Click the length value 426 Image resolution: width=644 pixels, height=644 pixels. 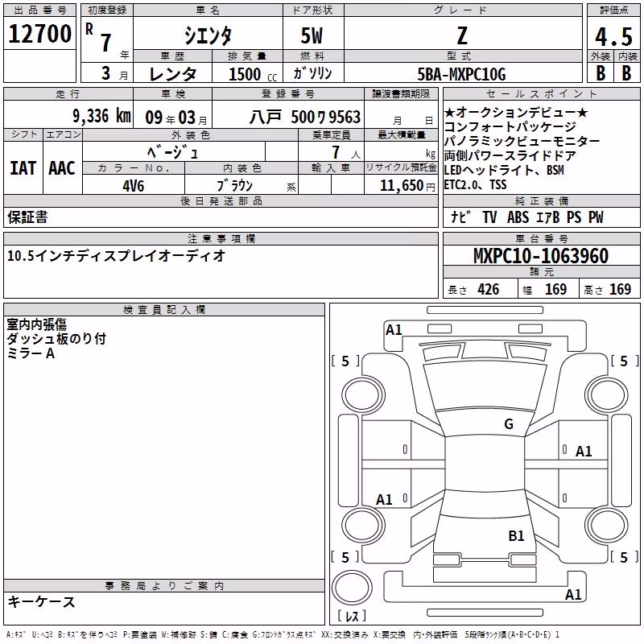click(489, 290)
